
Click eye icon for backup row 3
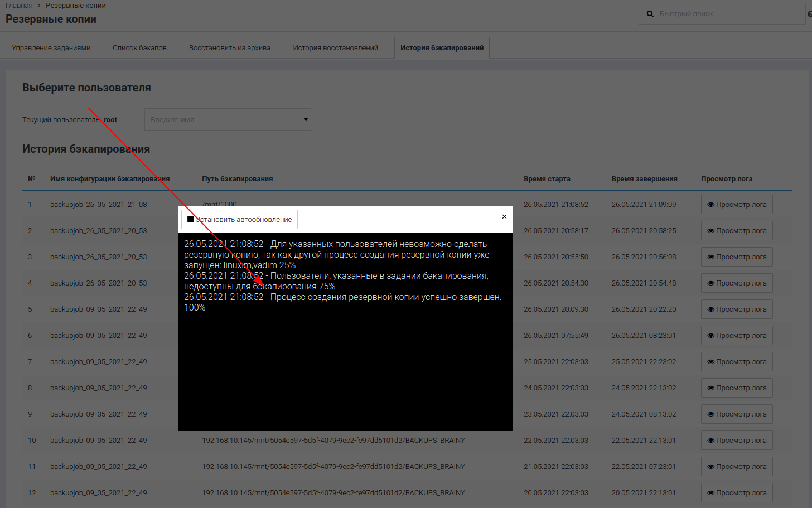(x=710, y=257)
